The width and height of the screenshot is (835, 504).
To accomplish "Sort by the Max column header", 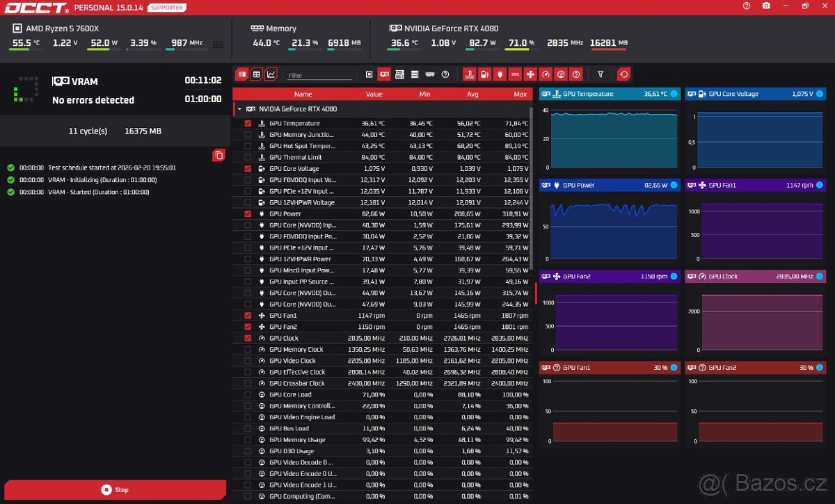I will [520, 94].
